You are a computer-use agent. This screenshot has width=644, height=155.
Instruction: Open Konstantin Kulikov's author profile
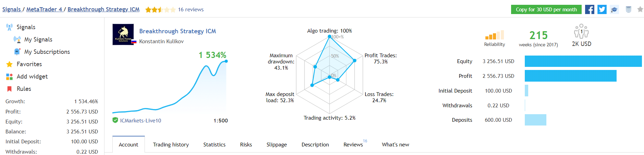click(161, 41)
